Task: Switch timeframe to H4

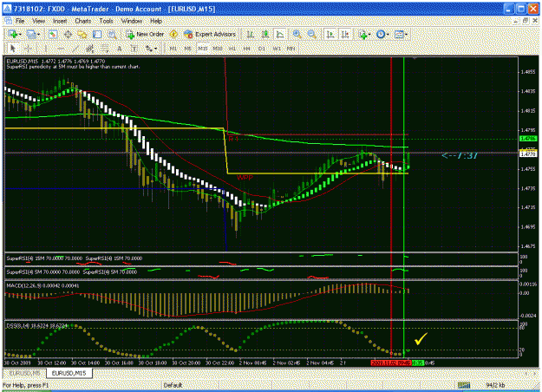Action: [x=246, y=49]
